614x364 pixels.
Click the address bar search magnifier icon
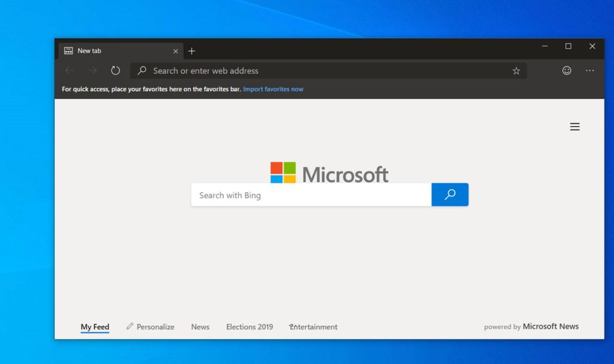click(141, 70)
